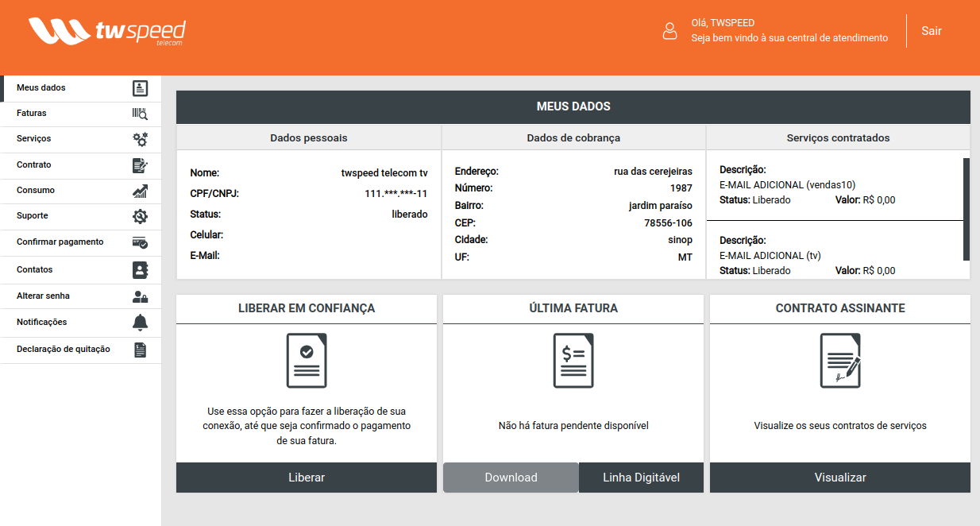The height and width of the screenshot is (526, 980).
Task: Click the Download invoice button
Action: point(511,478)
